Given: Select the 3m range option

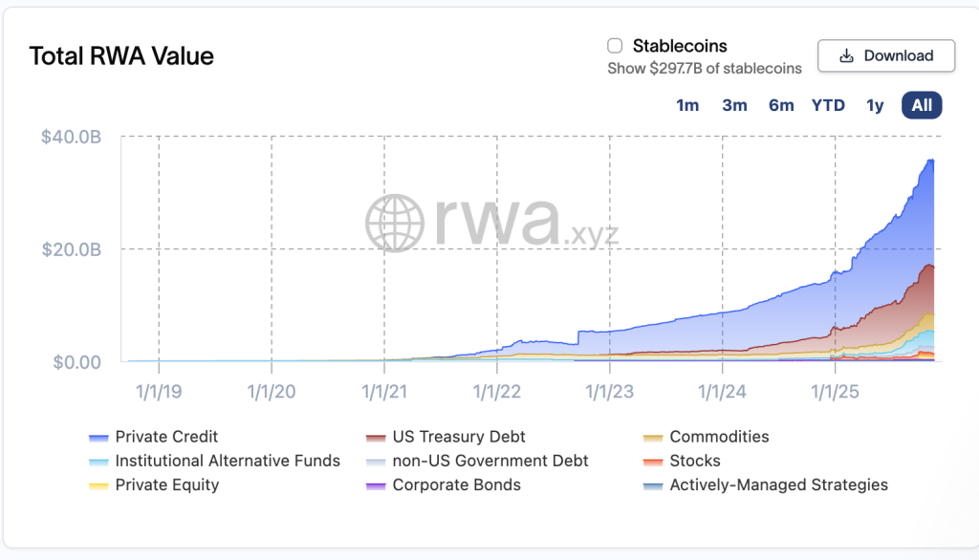Looking at the screenshot, I should 734,105.
